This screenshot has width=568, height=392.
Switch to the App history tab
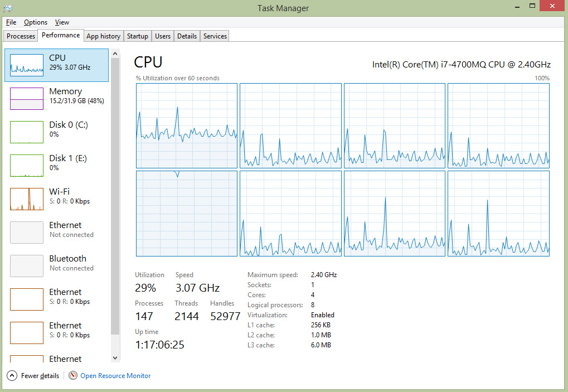coord(103,36)
